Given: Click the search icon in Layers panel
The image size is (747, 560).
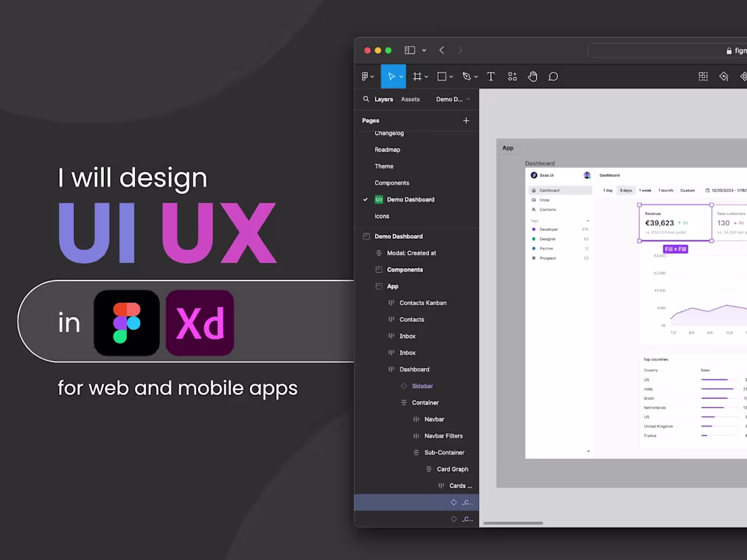Looking at the screenshot, I should (366, 99).
